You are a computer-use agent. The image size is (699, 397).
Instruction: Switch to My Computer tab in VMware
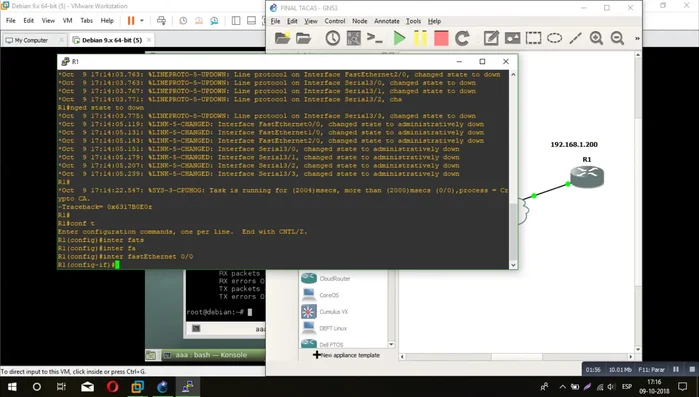pos(30,40)
